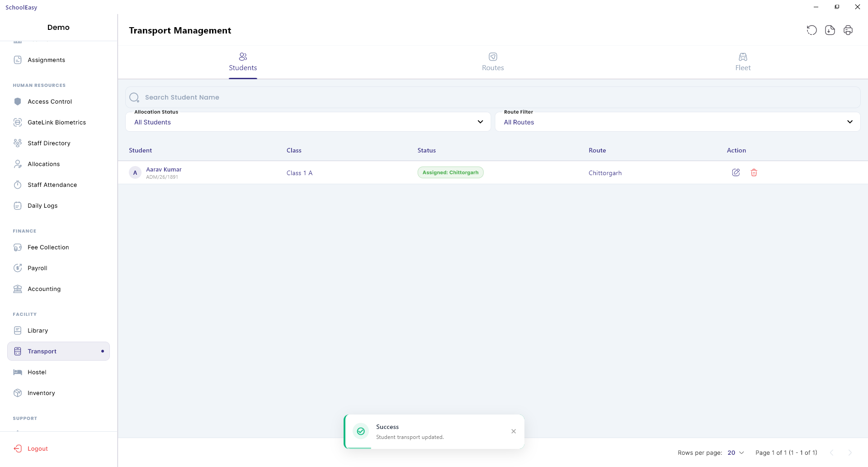Viewport: 868px width, 467px height.
Task: Open Inventory module in sidebar
Action: point(58,393)
